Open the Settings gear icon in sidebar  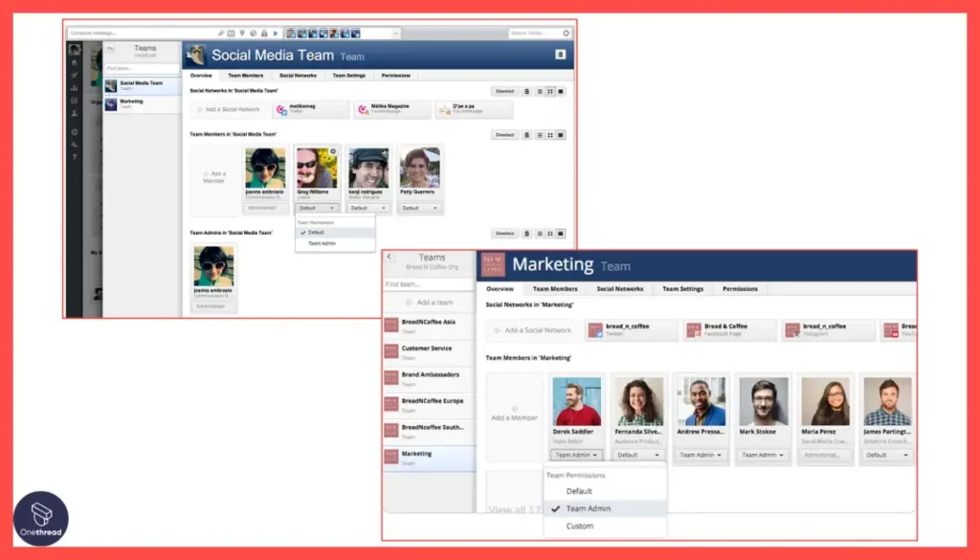[75, 132]
